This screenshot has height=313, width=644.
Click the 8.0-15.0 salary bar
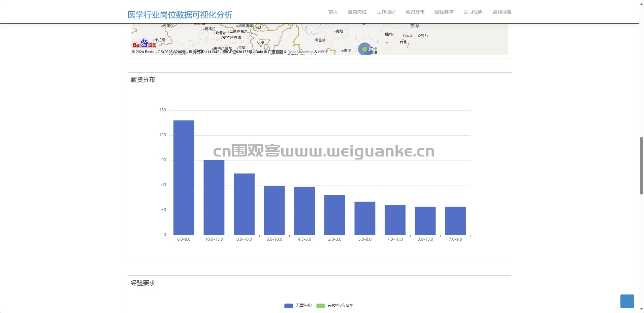(425, 221)
